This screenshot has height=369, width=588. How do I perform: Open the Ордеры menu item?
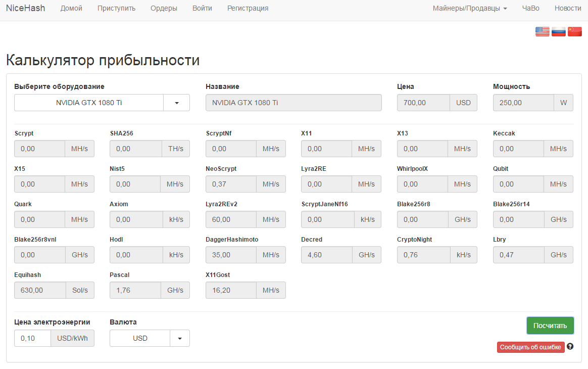point(164,8)
